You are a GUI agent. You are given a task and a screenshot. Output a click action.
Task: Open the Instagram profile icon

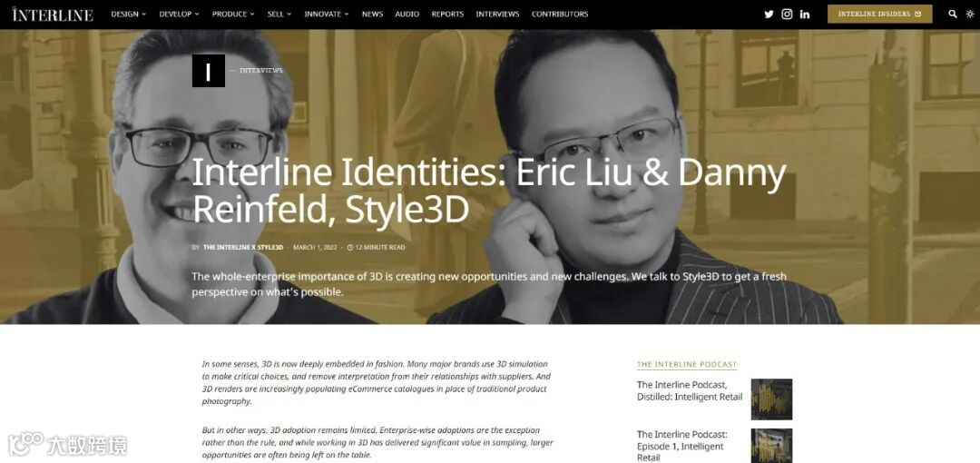(787, 14)
